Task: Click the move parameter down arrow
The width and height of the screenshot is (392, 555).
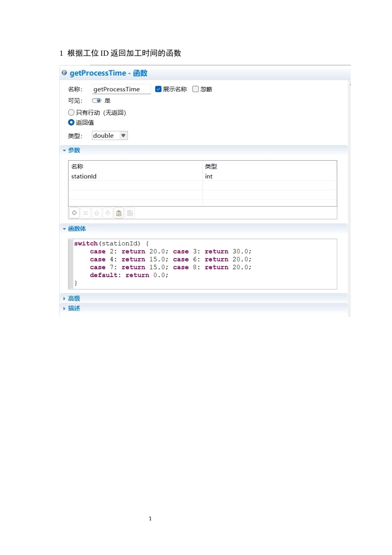Action: 108,213
